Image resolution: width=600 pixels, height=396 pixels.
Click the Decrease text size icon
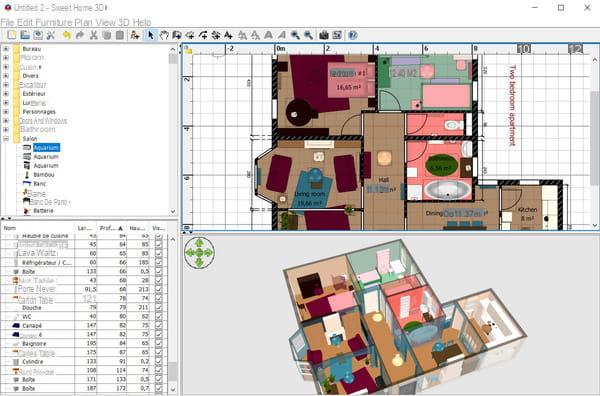point(255,35)
